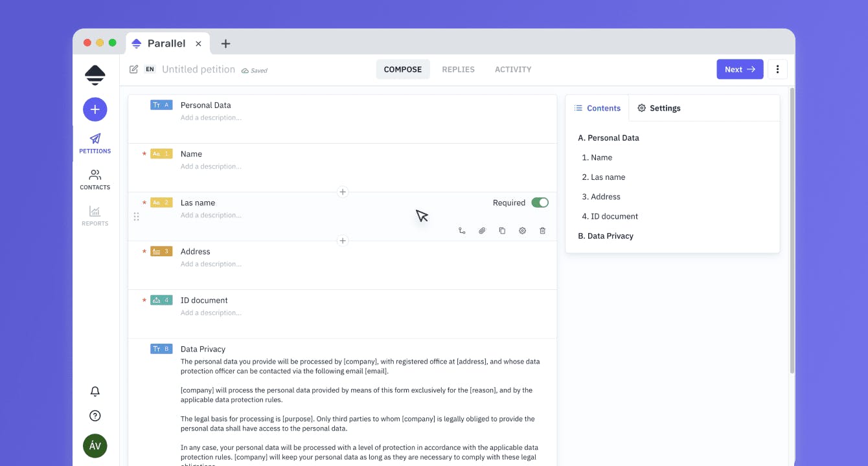
Task: Go to Contacts section
Action: coord(95,180)
